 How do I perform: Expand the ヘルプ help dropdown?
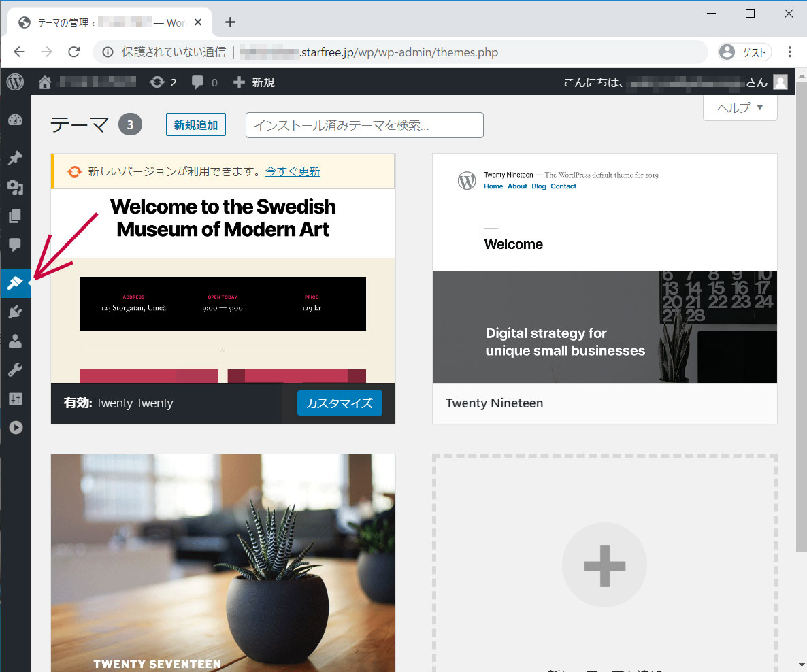click(x=740, y=108)
